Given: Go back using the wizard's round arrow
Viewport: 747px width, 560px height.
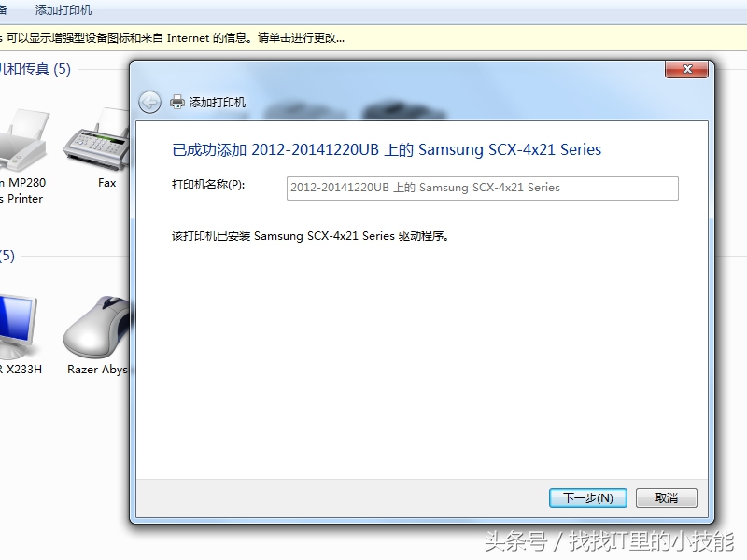Looking at the screenshot, I should click(x=149, y=102).
